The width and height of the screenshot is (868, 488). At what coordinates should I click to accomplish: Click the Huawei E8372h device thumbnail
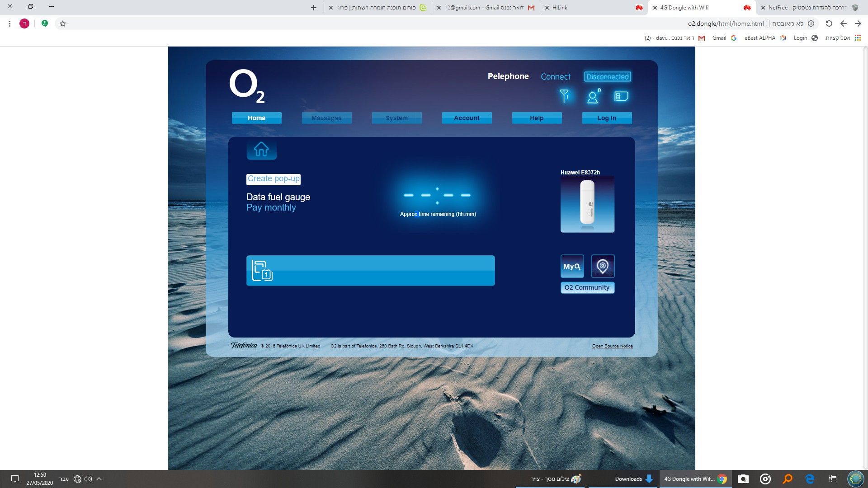[587, 204]
